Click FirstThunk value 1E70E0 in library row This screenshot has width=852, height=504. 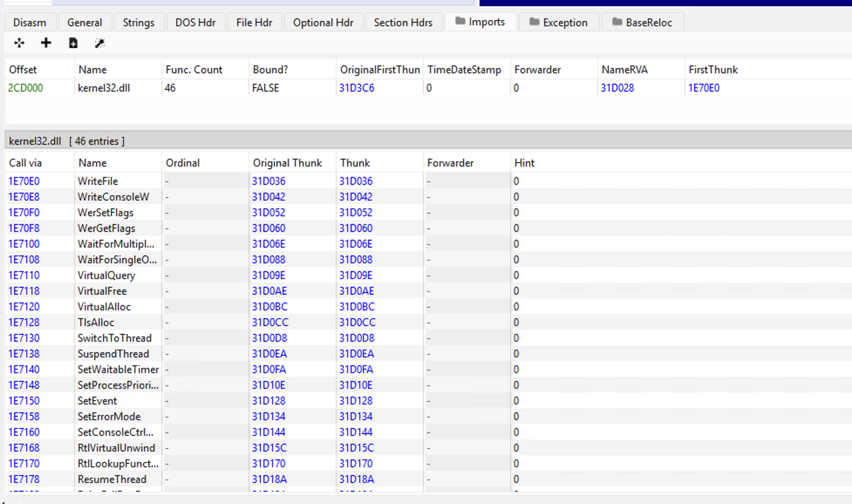pyautogui.click(x=703, y=88)
